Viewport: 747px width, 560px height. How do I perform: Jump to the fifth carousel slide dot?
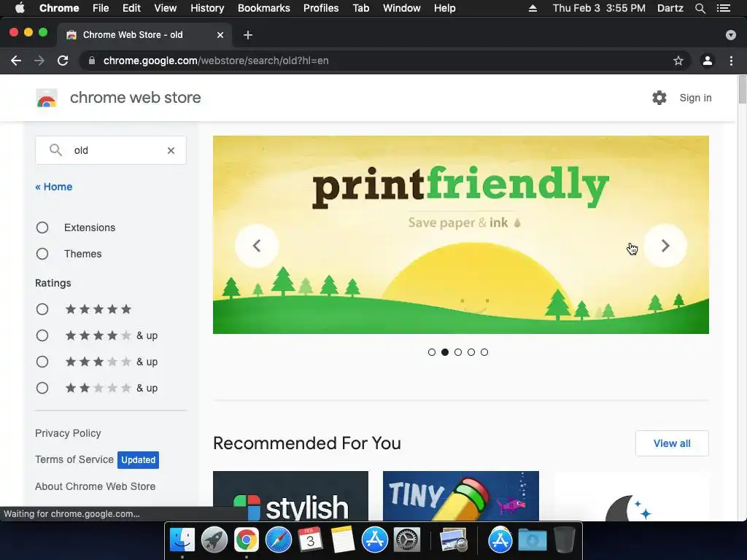coord(484,352)
